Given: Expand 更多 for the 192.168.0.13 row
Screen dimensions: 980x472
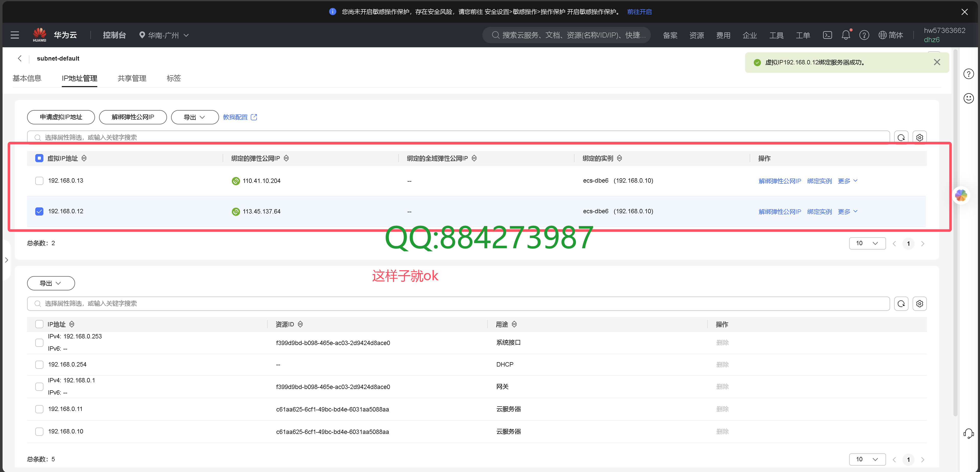Looking at the screenshot, I should click(x=847, y=180).
